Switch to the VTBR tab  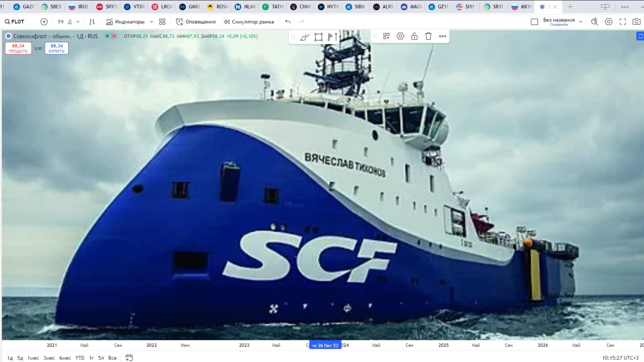(x=134, y=7)
